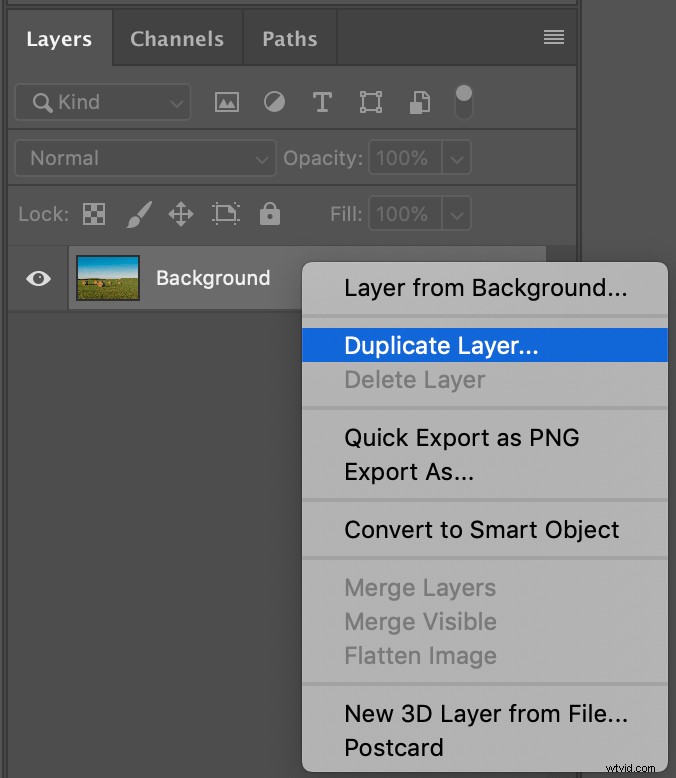Prevent artboard auto-nesting lock icon
The height and width of the screenshot is (778, 676).
tap(226, 214)
